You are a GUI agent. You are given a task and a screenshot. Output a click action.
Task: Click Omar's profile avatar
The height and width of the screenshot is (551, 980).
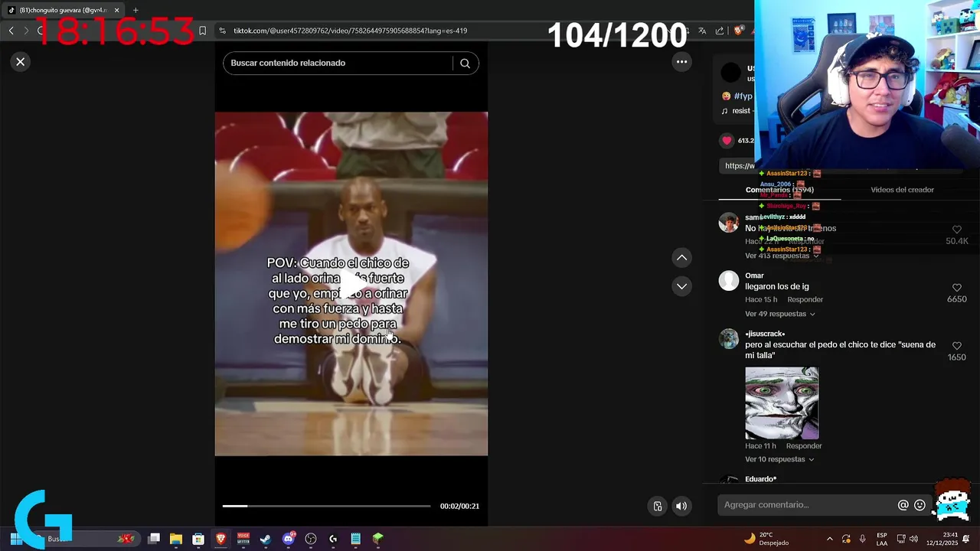(x=729, y=281)
